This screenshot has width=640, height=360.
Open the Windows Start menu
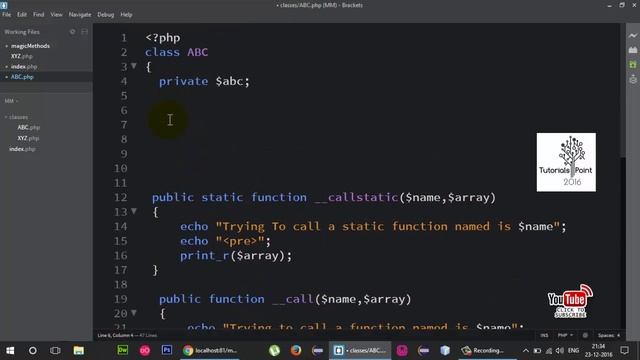click(10, 350)
